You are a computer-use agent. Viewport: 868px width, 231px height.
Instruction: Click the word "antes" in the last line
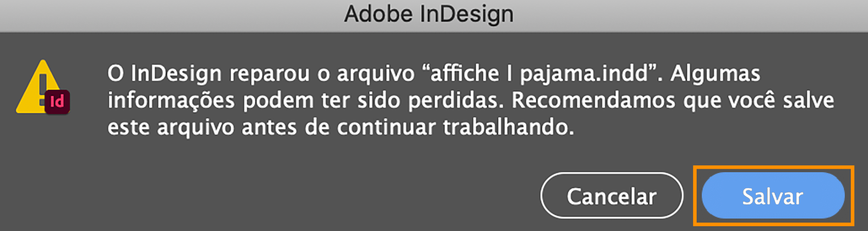coord(269,128)
